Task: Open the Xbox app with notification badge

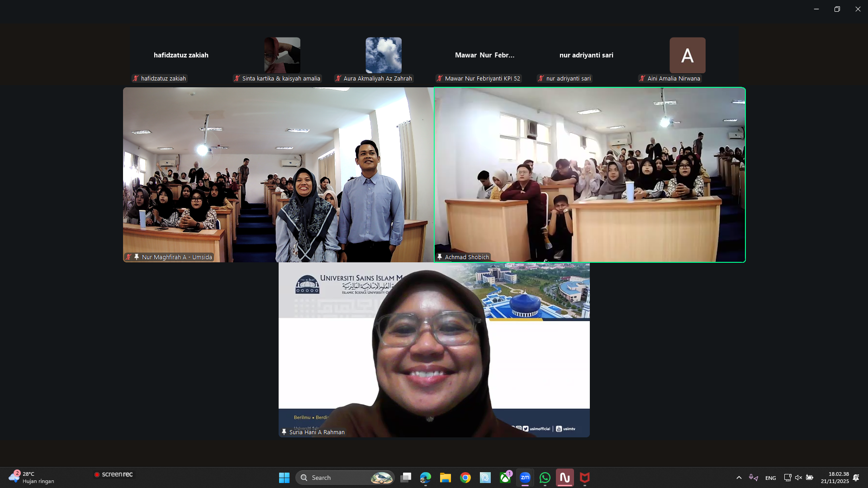Action: click(505, 478)
